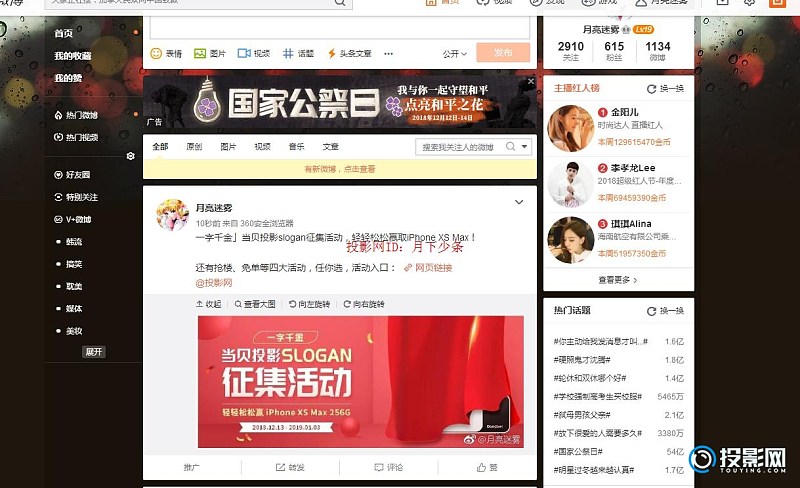Expand the feed search dropdown arrow
800x488 pixels.
(524, 147)
